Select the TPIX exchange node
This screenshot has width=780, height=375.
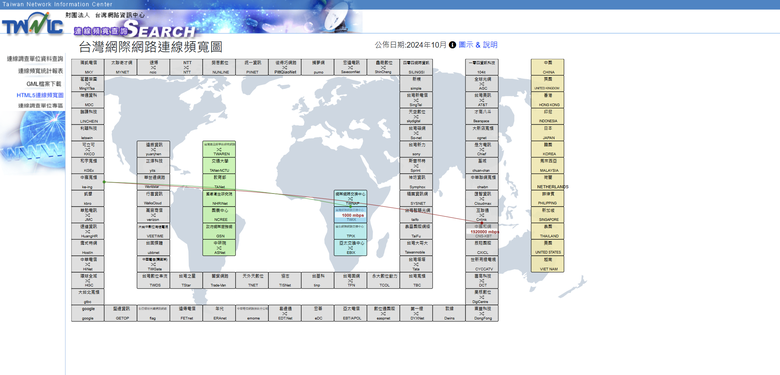click(351, 231)
